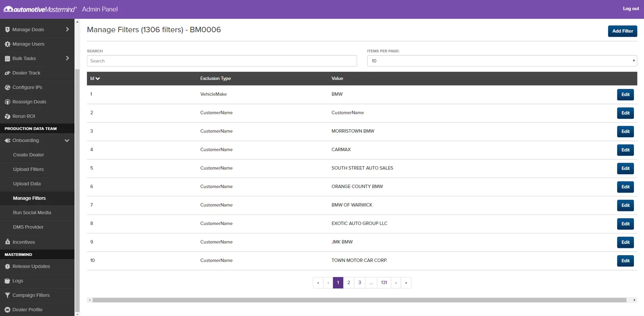Screen dimensions: 644x316
Task: Jump to the last page arrow
Action: (406, 283)
